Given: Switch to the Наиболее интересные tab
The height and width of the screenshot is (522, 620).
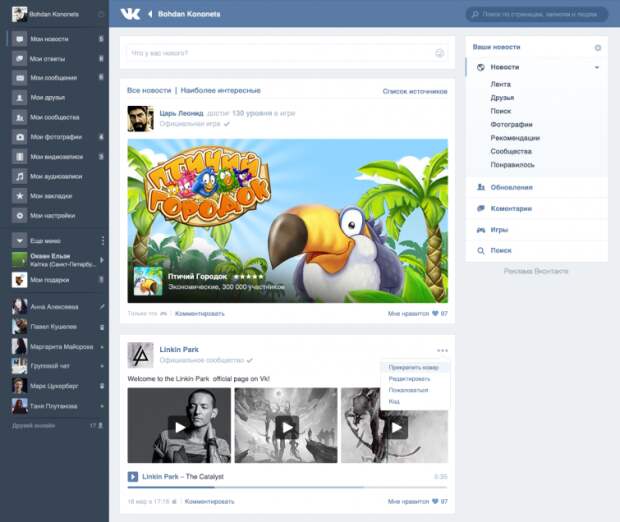Looking at the screenshot, I should pos(221,91).
